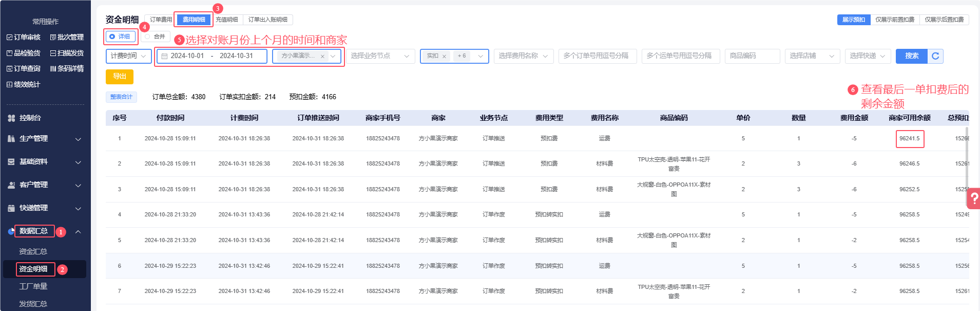The height and width of the screenshot is (311, 980).
Task: Click balance value 96252.5 in row 3
Action: pos(910,189)
